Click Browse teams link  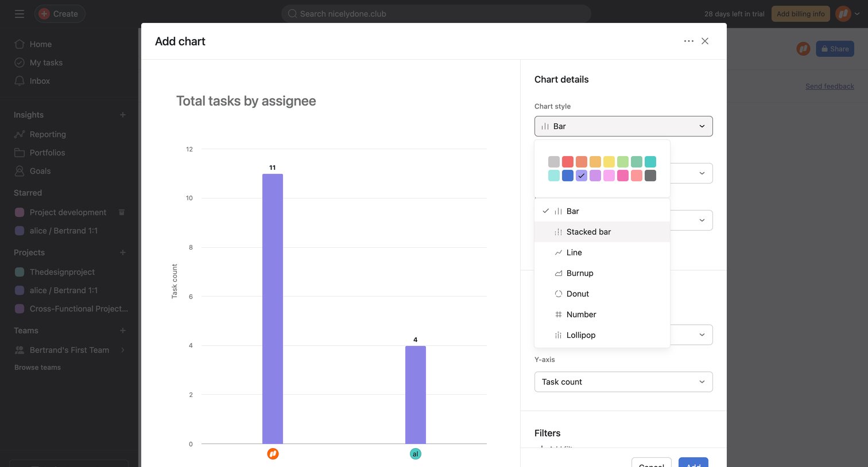37,367
